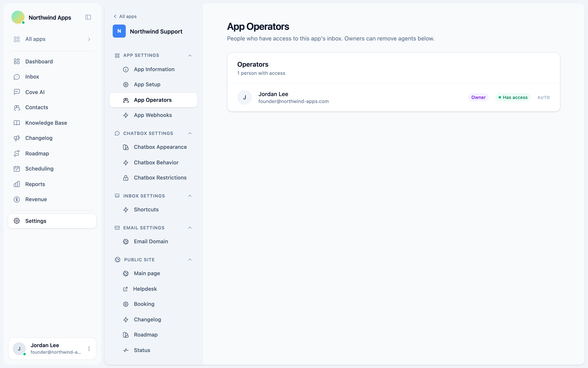Open the Dashboard grid icon
The height and width of the screenshot is (368, 588).
[x=17, y=61]
